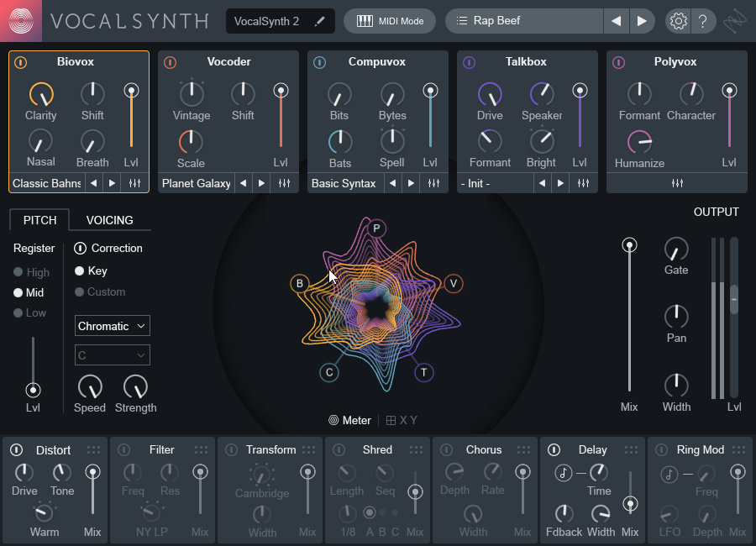Click the T Talkbox node in visualizer

(x=424, y=372)
